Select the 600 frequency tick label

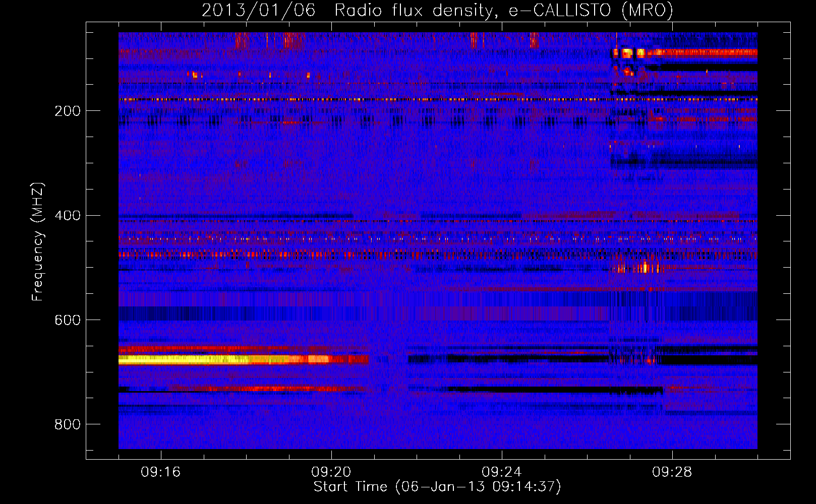tap(68, 321)
